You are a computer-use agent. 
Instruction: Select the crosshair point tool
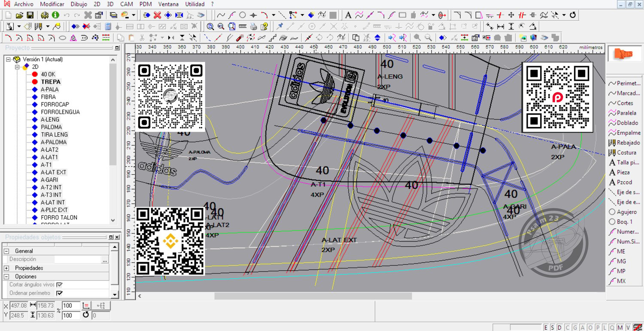(253, 15)
